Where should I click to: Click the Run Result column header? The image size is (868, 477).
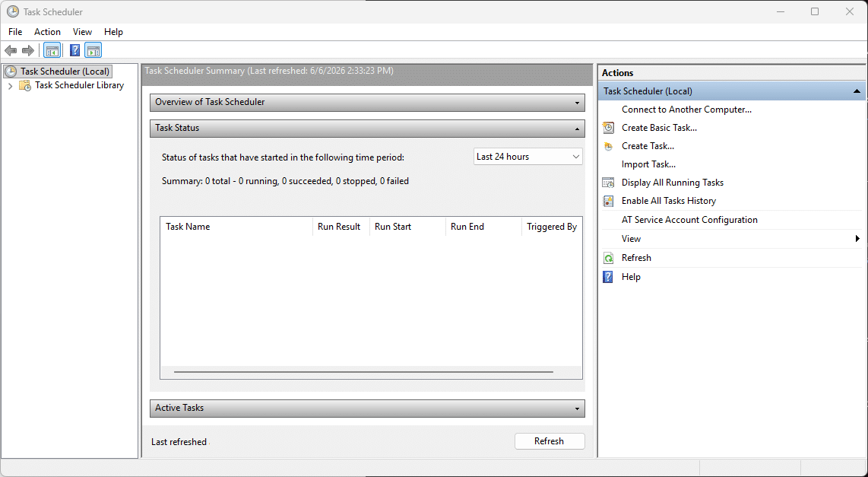pyautogui.click(x=341, y=227)
